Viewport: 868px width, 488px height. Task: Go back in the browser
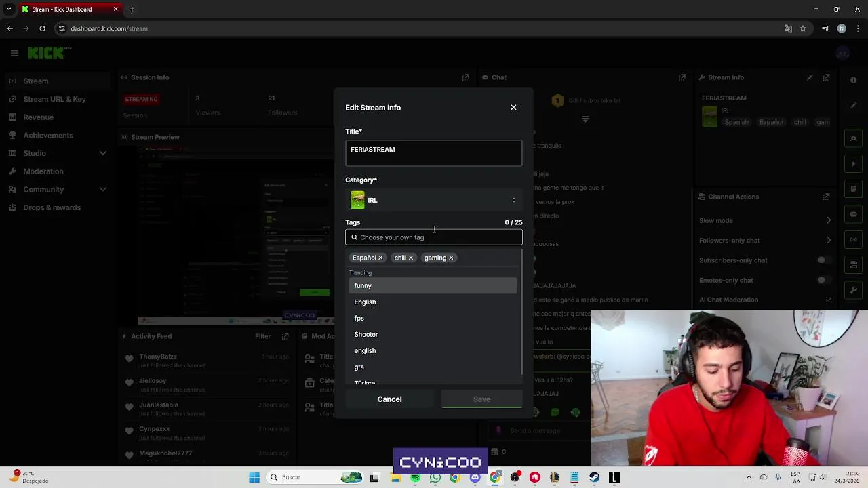coord(9,28)
